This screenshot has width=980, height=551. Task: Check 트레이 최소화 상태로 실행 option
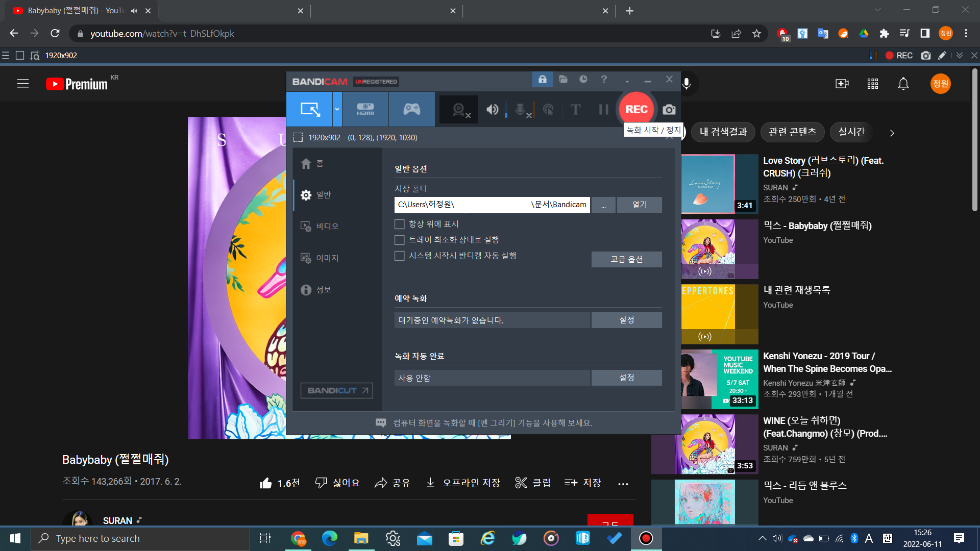coord(400,240)
